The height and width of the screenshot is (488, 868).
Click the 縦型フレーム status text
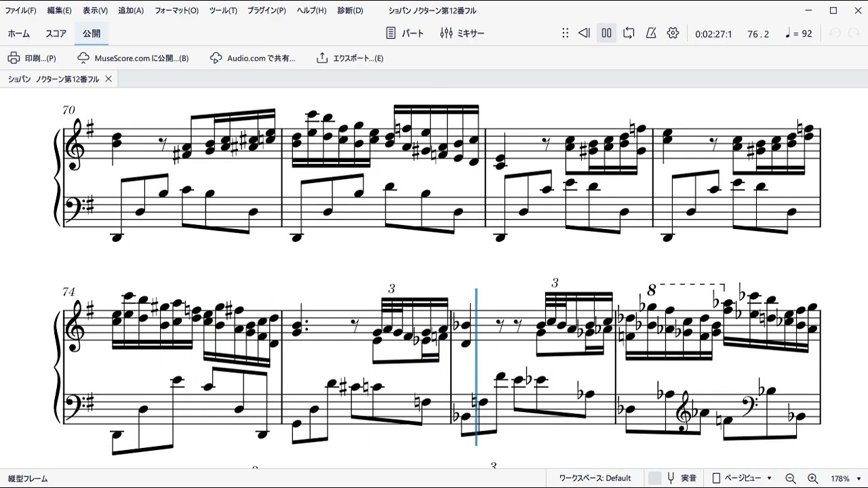tap(28, 479)
